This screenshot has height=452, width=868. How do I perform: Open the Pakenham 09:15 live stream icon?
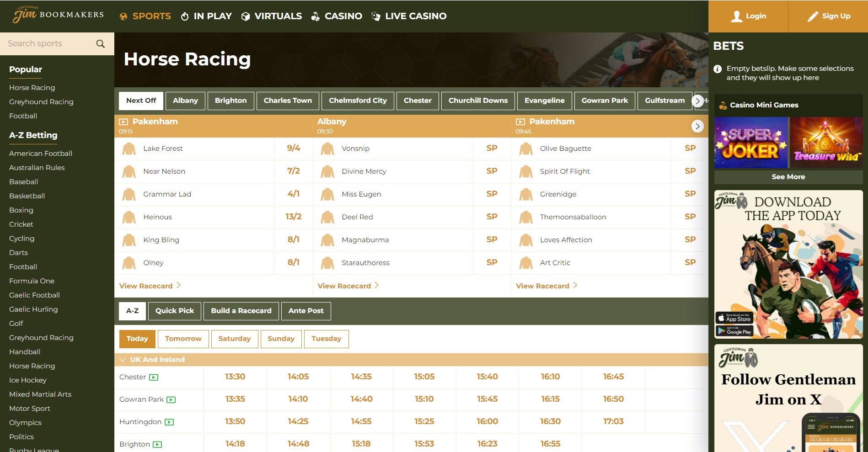[x=123, y=122]
